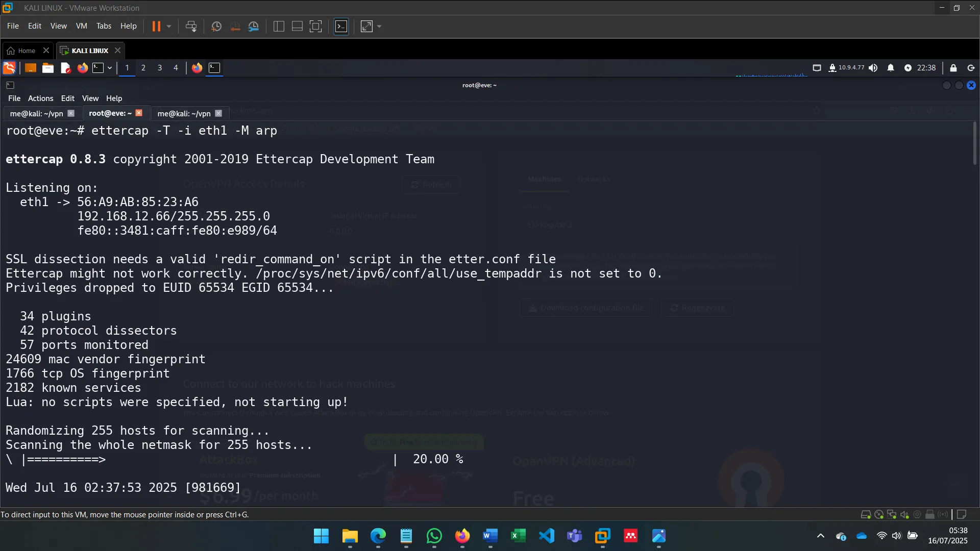Revert the VM to its previous snapshot
The height and width of the screenshot is (551, 980).
click(x=235, y=27)
